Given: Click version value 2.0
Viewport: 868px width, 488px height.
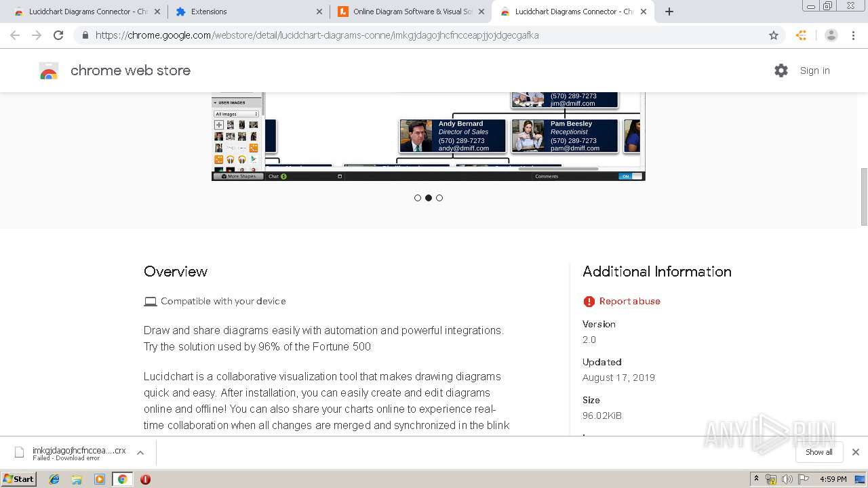Looking at the screenshot, I should click(589, 340).
